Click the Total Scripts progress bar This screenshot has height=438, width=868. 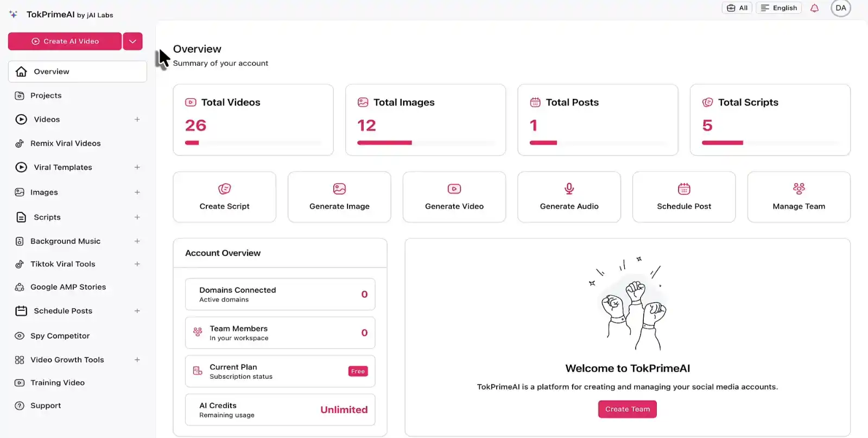click(x=770, y=143)
